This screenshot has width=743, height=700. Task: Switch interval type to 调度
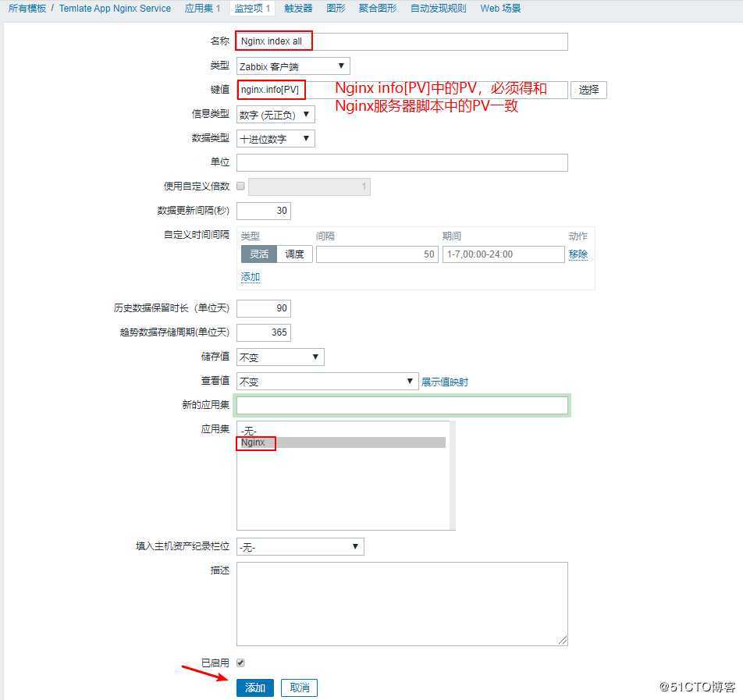coord(295,254)
